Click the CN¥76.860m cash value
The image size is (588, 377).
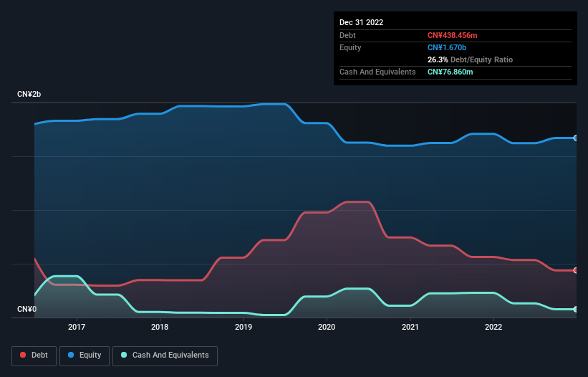450,72
